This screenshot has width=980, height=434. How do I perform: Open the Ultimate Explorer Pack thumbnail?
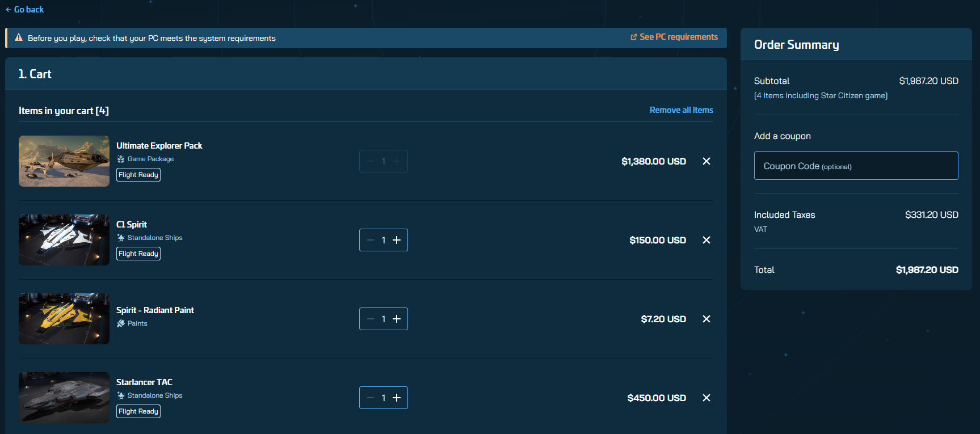click(64, 161)
